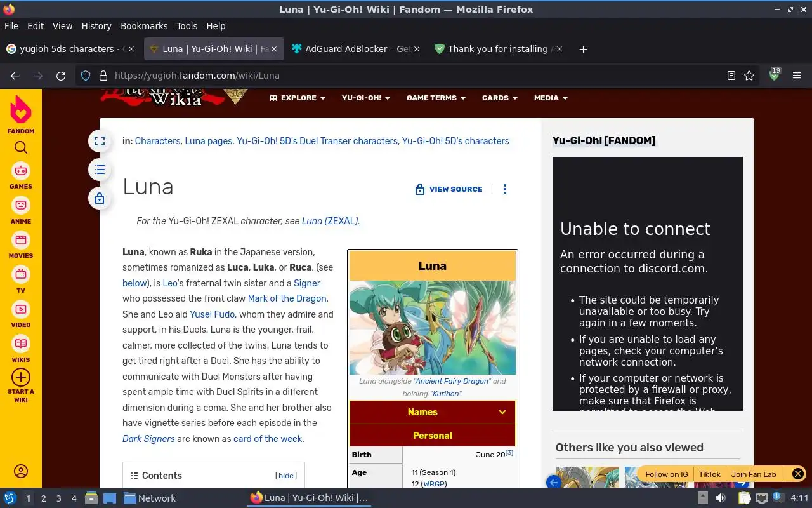Open the Luna infobox image
Viewport: 812px width, 508px height.
[433, 328]
